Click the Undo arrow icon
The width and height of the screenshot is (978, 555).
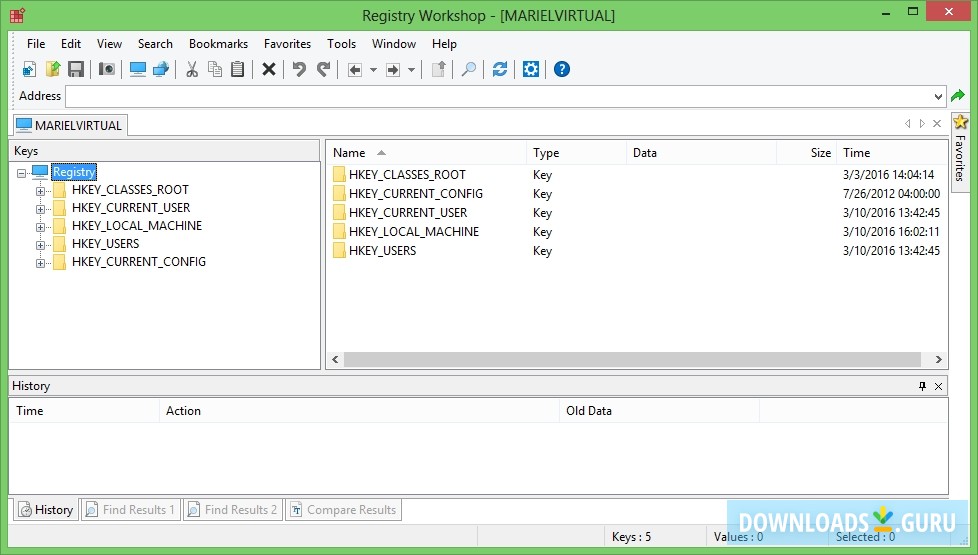299,69
